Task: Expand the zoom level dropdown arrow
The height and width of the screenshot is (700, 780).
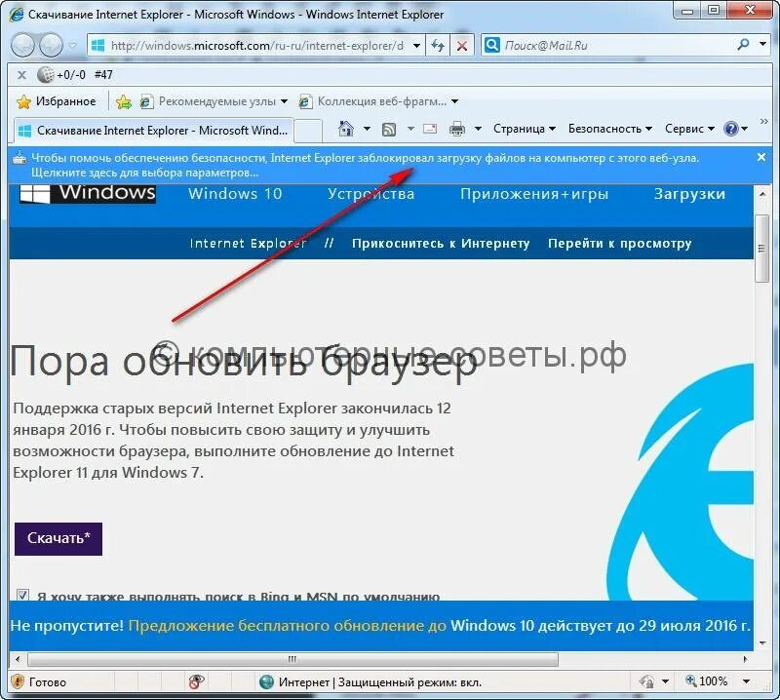Action: [746, 681]
